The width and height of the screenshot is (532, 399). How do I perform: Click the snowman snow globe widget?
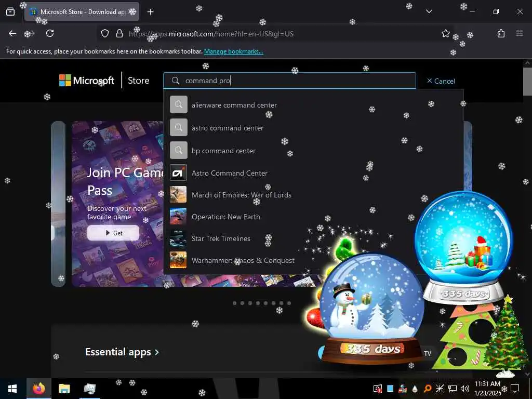tap(371, 309)
